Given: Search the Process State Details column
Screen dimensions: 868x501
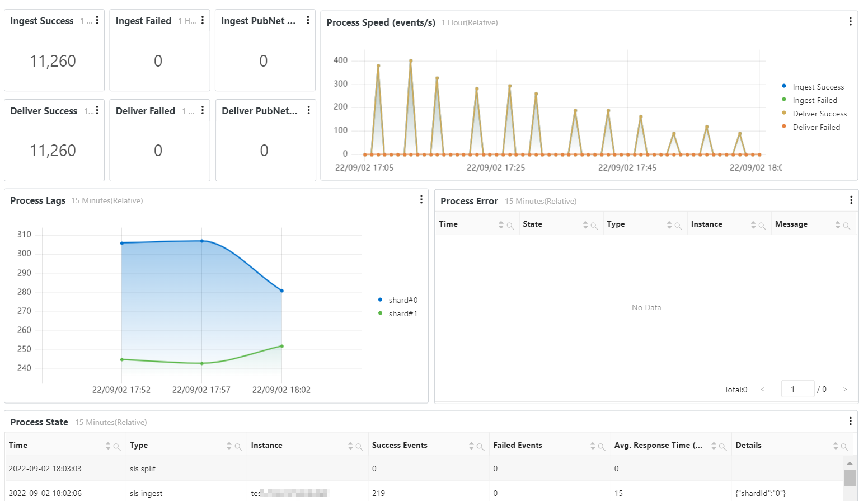Looking at the screenshot, I should click(x=844, y=447).
